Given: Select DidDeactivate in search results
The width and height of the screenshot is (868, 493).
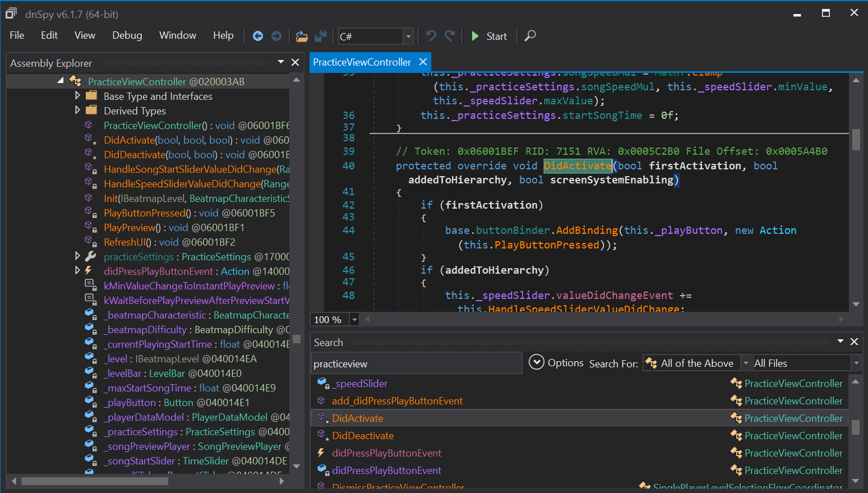Looking at the screenshot, I should [363, 436].
